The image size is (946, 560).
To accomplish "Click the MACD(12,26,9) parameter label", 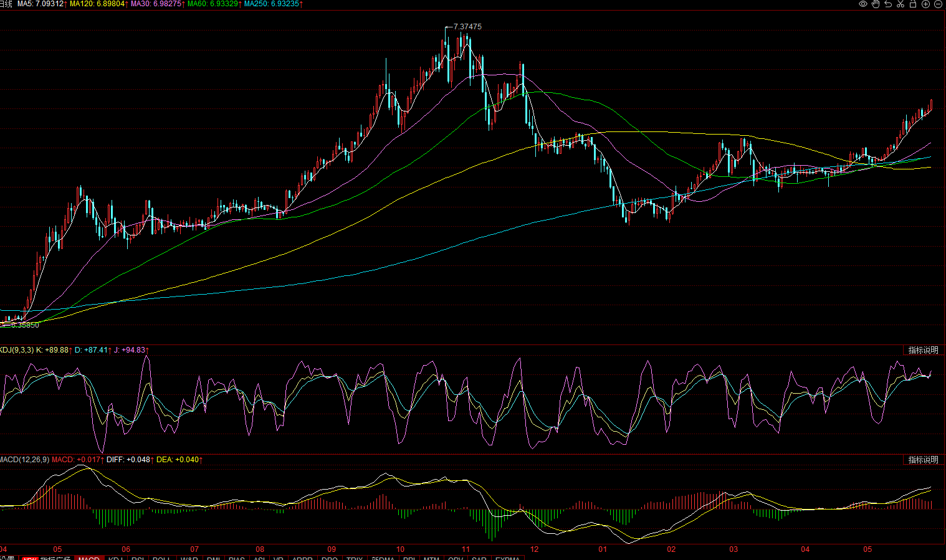I will tap(24, 460).
